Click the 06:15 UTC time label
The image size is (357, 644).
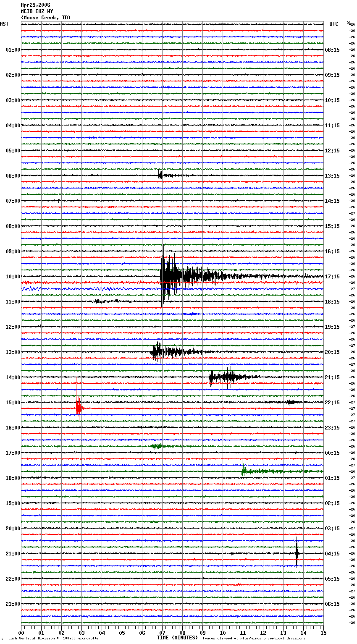point(332,604)
